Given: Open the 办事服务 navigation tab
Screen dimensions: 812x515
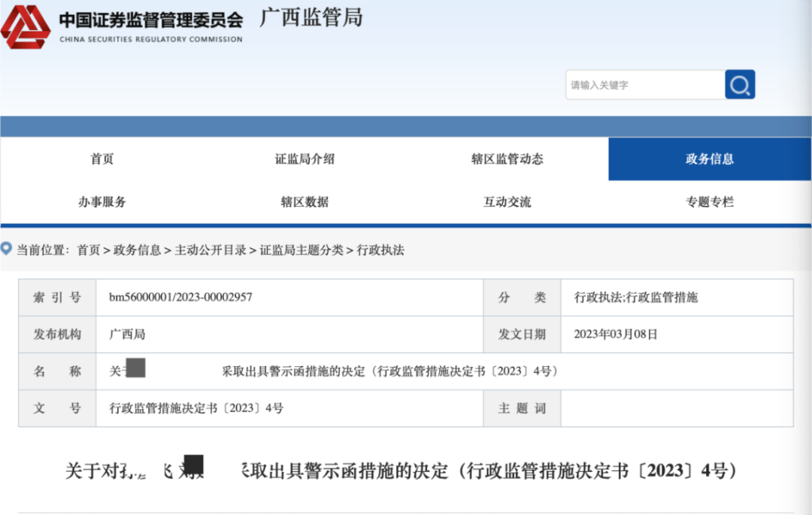Looking at the screenshot, I should (101, 201).
